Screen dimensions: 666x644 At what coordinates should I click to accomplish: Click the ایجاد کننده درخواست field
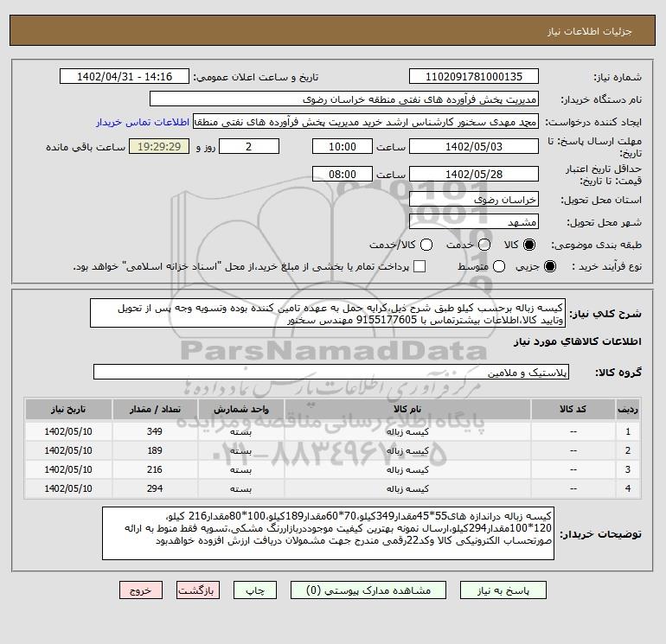click(x=366, y=121)
